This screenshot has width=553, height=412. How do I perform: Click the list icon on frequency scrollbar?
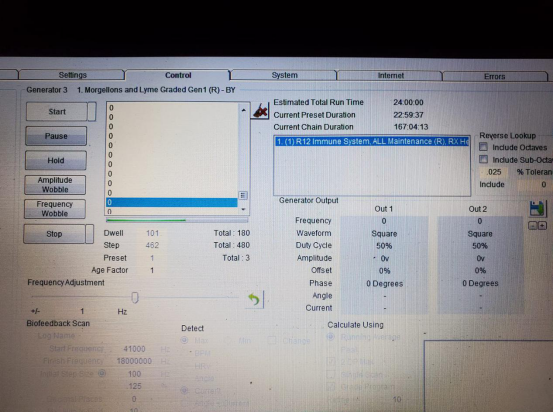point(243,195)
